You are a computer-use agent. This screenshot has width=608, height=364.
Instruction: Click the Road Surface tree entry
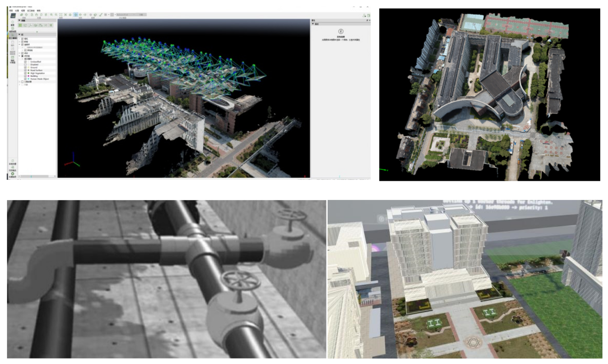coord(36,70)
